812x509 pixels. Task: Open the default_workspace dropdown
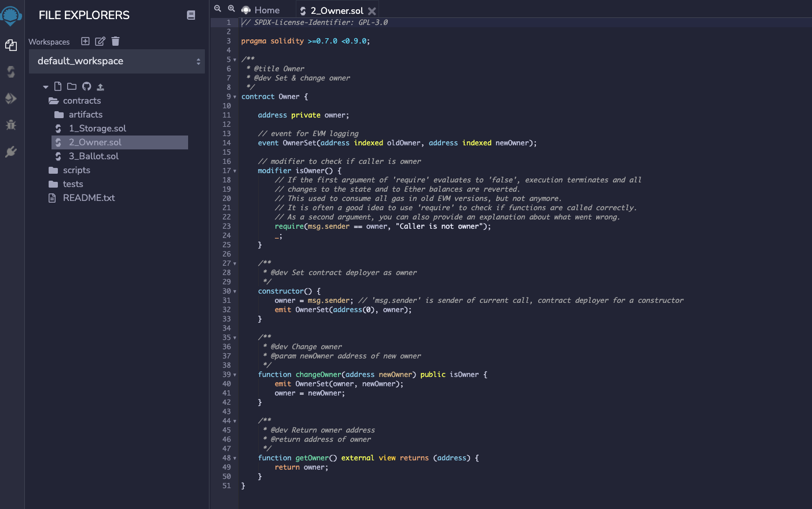(x=117, y=61)
